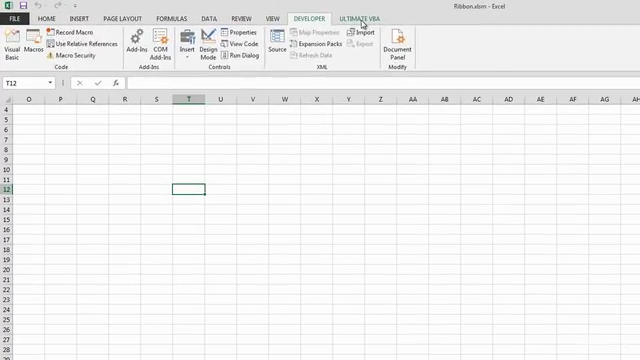Select row 28 header
This screenshot has height=360, width=640.
click(x=7, y=350)
